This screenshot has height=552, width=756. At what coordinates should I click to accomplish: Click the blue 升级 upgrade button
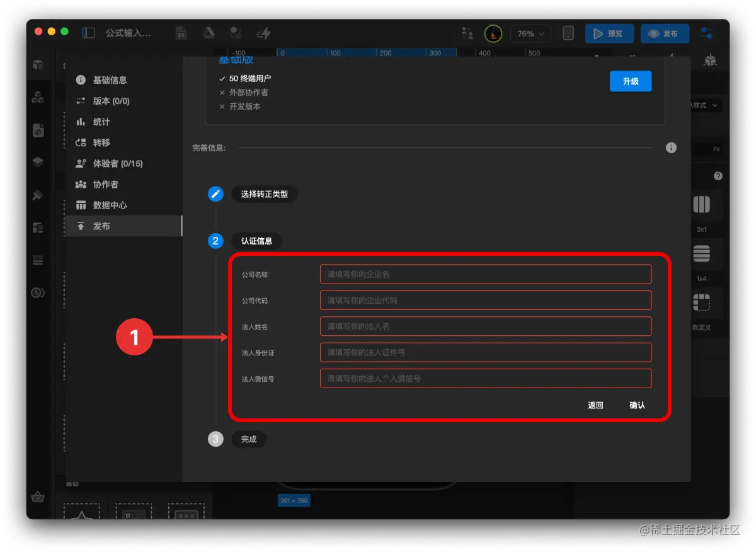click(x=631, y=81)
